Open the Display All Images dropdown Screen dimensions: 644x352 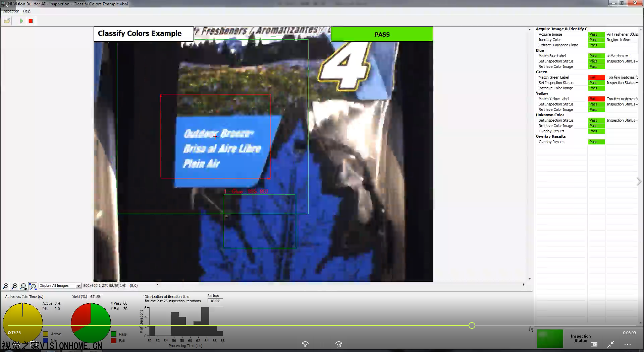click(x=78, y=285)
